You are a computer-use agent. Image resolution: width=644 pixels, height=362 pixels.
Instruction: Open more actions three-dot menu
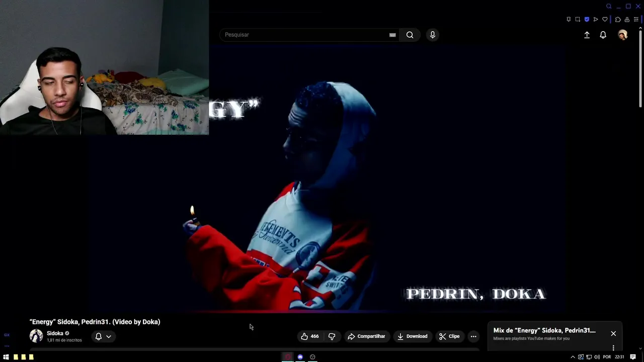(473, 336)
